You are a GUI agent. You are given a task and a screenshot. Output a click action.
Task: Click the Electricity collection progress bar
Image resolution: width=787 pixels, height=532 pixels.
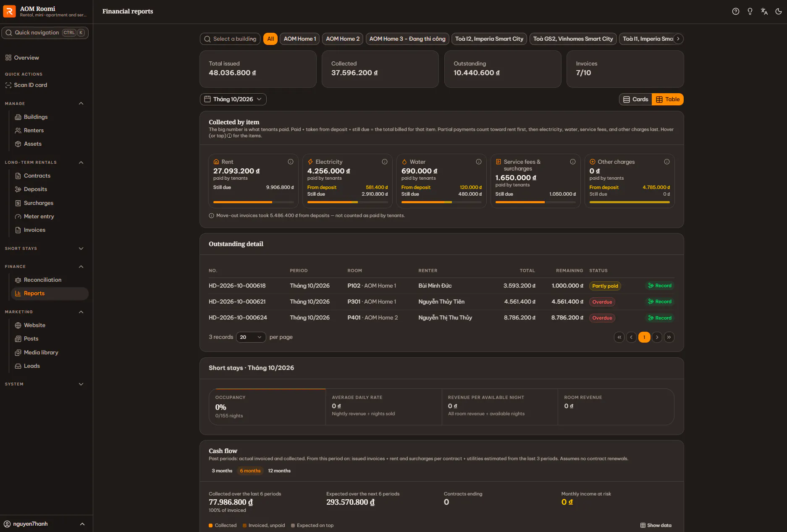347,202
